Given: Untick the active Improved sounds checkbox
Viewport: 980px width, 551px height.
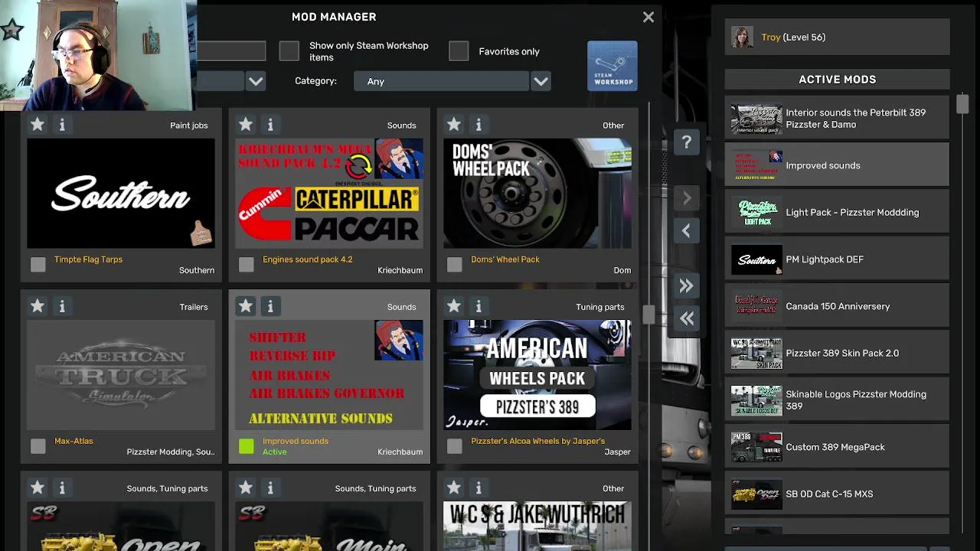Looking at the screenshot, I should (x=246, y=445).
